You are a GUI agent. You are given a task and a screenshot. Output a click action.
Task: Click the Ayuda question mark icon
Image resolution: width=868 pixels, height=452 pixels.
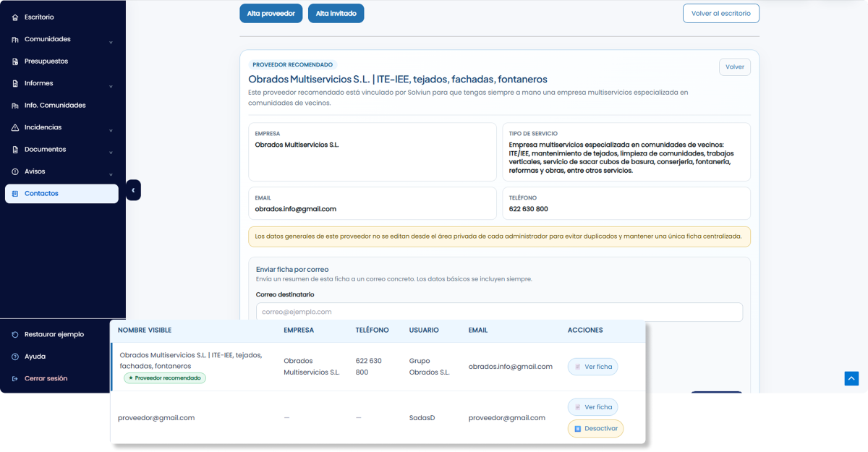click(x=15, y=357)
